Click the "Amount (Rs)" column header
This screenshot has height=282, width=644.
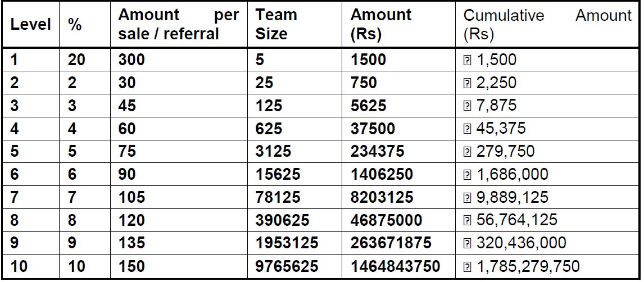pos(380,25)
